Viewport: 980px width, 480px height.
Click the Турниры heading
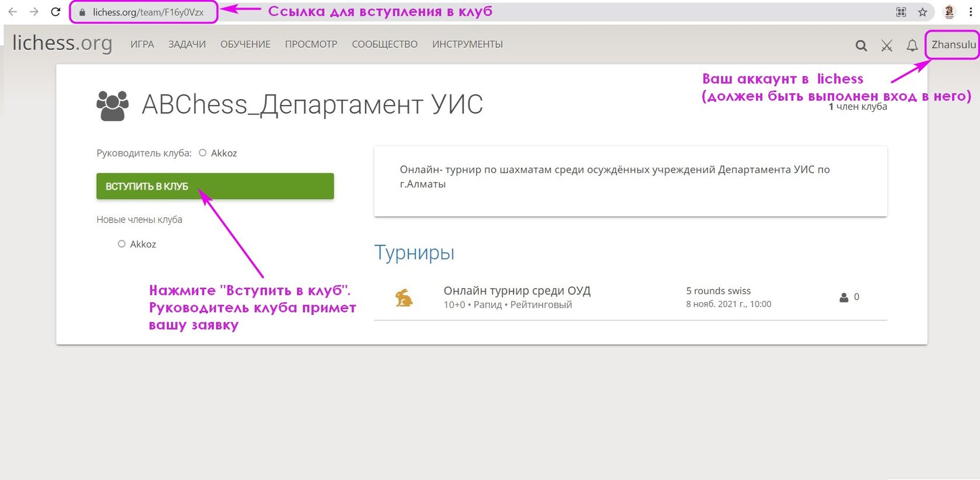pyautogui.click(x=414, y=253)
